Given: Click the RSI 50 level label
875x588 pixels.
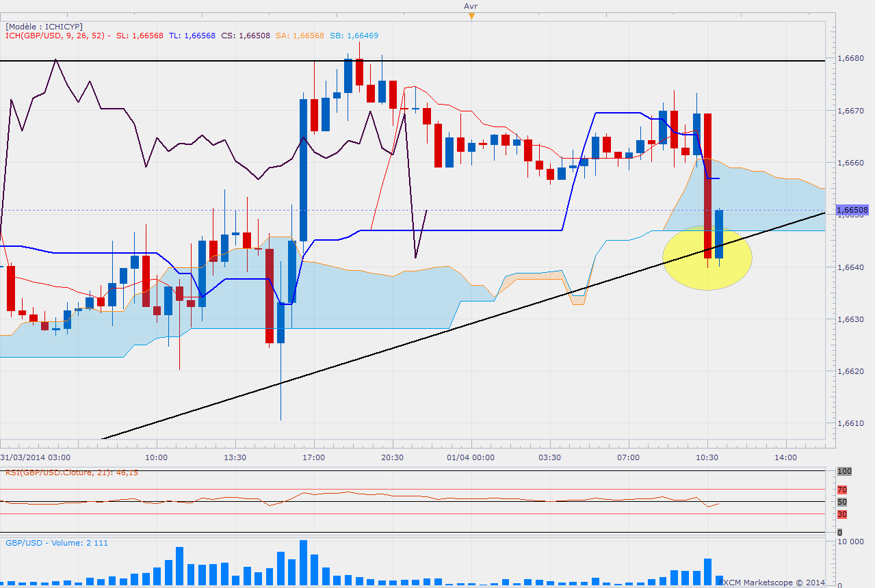Looking at the screenshot, I should coord(842,502).
